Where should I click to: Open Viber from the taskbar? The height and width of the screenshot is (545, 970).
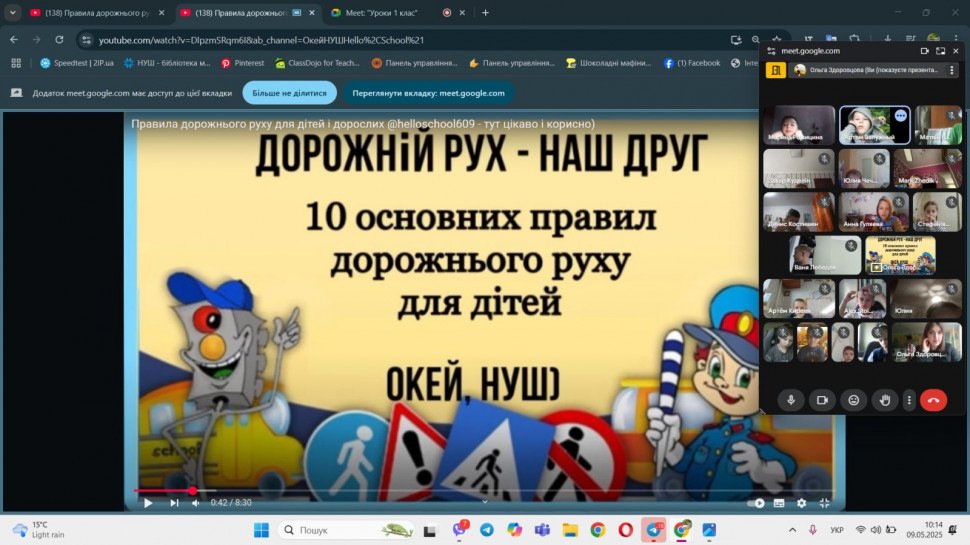coord(460,530)
